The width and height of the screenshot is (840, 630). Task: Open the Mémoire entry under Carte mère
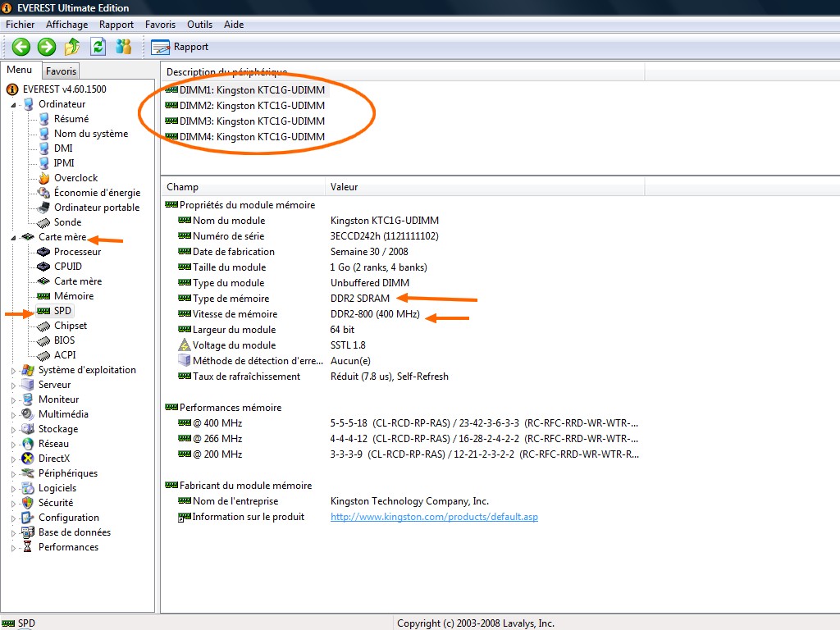pyautogui.click(x=74, y=296)
